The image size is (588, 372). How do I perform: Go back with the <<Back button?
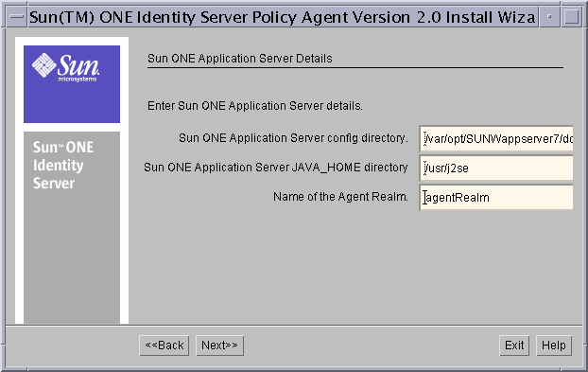tap(164, 345)
